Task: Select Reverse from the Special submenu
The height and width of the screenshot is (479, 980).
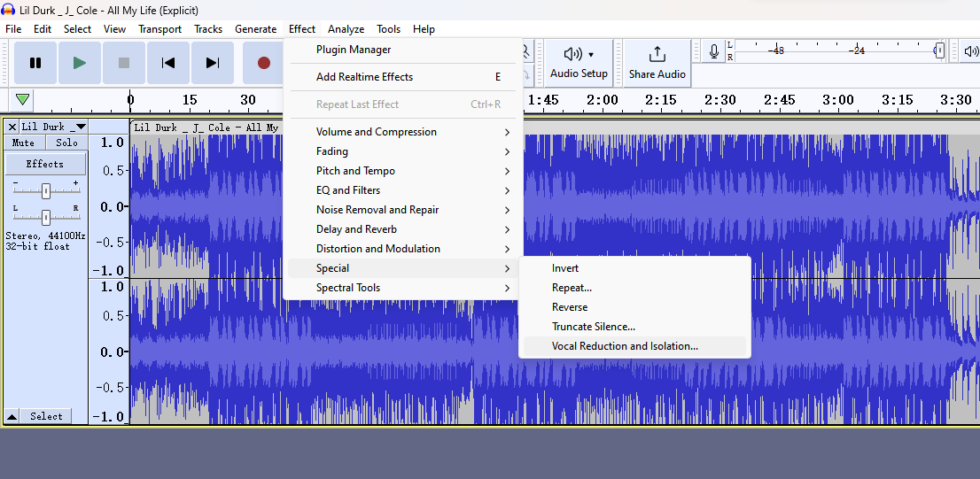Action: (634, 307)
